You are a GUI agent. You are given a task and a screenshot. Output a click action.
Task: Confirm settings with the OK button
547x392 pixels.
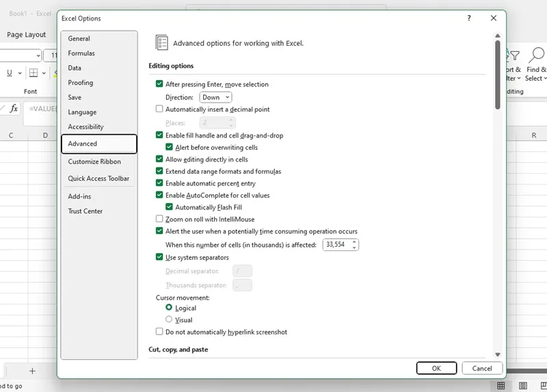[x=436, y=368]
